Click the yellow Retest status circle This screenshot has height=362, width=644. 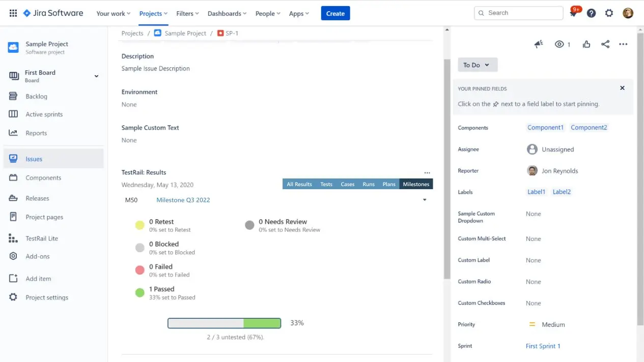139,226
